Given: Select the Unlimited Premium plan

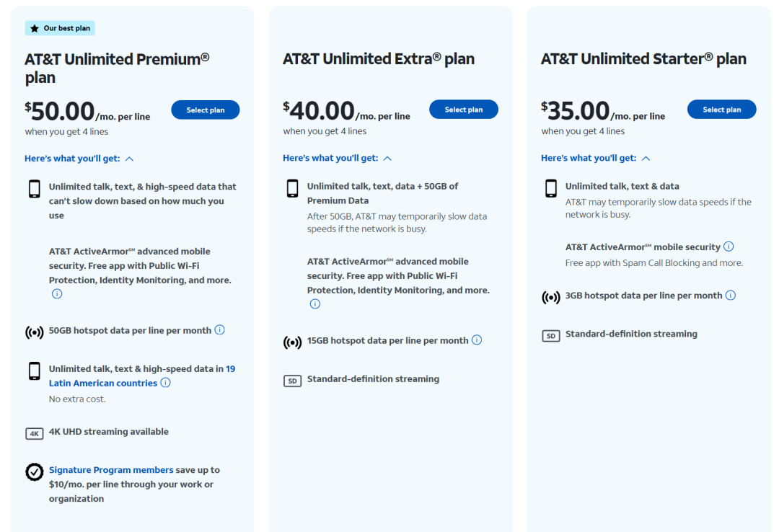Looking at the screenshot, I should [206, 110].
